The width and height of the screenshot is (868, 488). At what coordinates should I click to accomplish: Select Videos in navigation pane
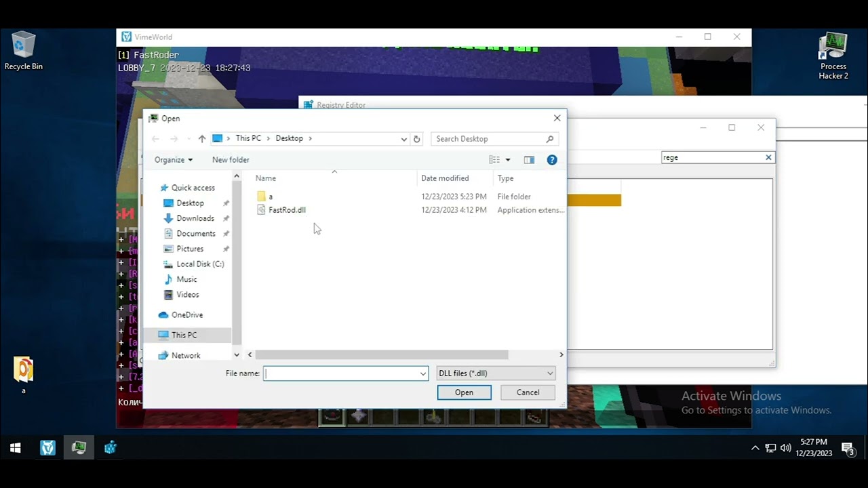coord(188,295)
